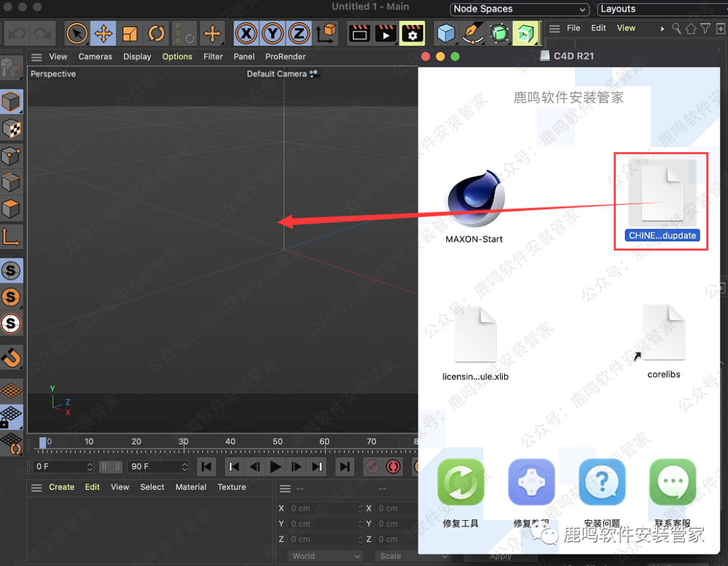Open the Material manager Create menu
728x566 pixels.
pos(61,487)
